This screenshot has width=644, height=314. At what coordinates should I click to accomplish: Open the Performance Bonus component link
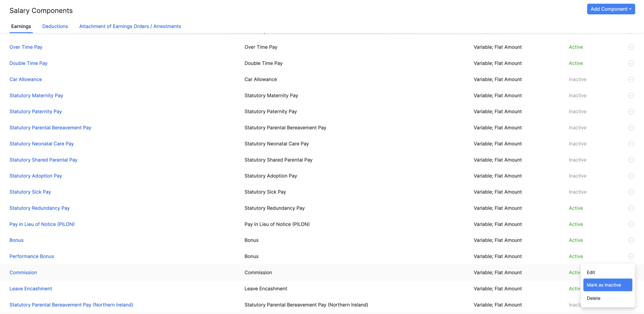pos(32,256)
